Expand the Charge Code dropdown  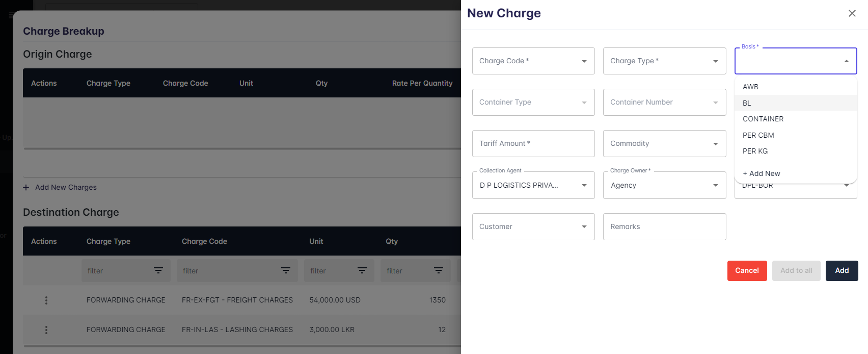coord(584,61)
